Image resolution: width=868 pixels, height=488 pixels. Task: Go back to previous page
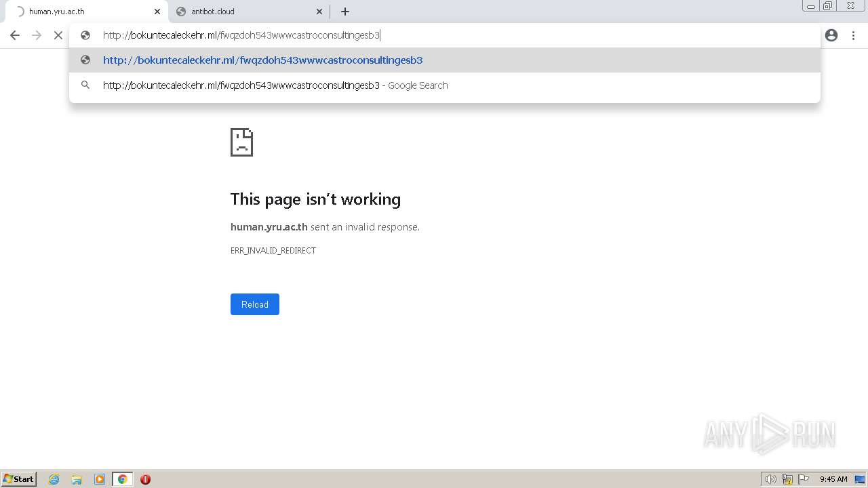pos(15,35)
